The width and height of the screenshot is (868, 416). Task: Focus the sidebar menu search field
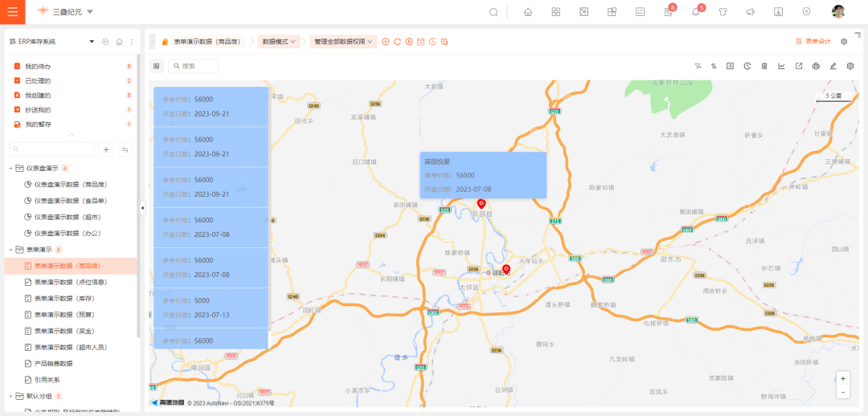[x=52, y=149]
